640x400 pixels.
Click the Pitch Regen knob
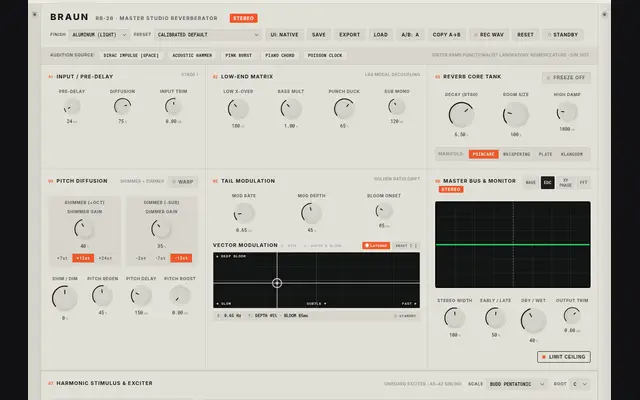click(102, 296)
